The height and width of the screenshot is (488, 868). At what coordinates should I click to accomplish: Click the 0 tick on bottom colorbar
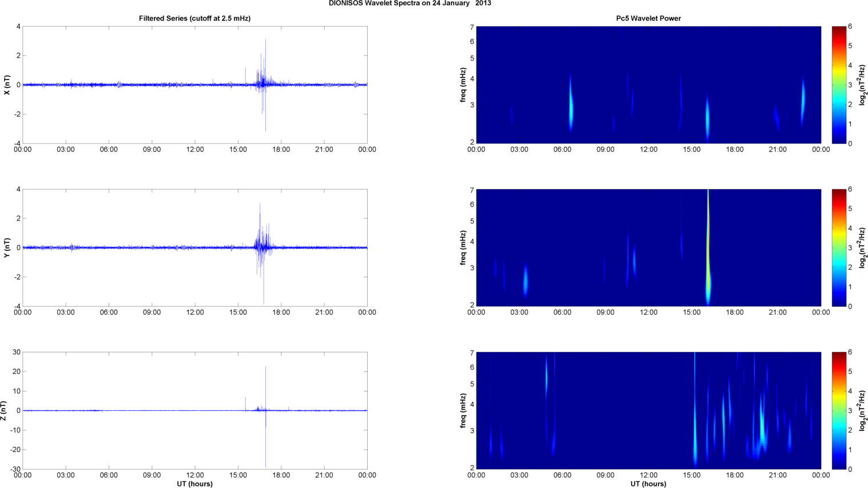coord(850,469)
